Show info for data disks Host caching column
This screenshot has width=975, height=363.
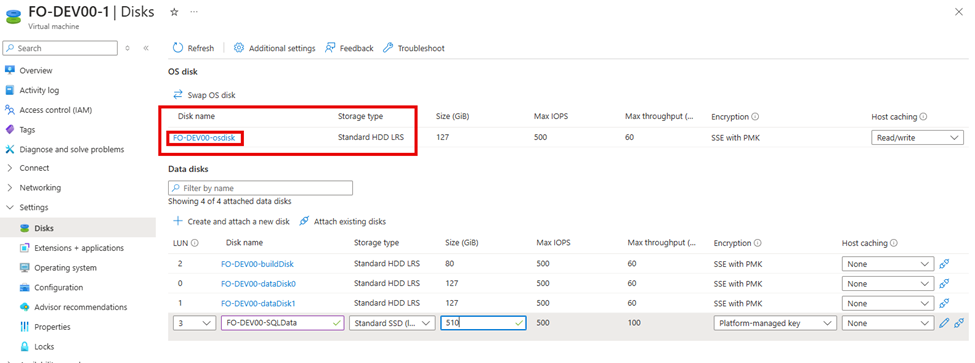click(x=894, y=243)
